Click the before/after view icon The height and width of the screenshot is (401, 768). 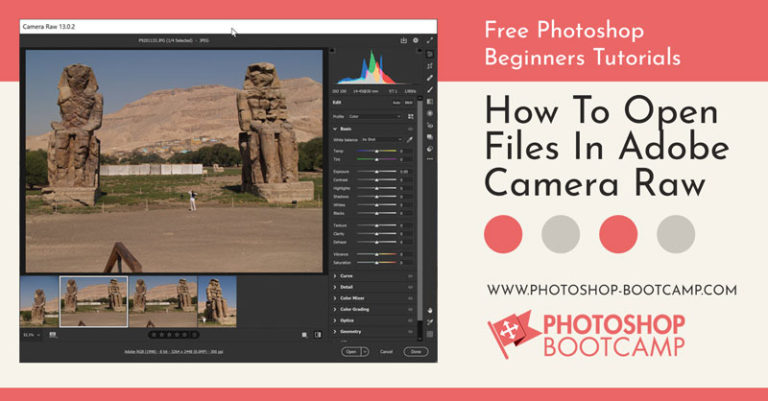pos(318,335)
